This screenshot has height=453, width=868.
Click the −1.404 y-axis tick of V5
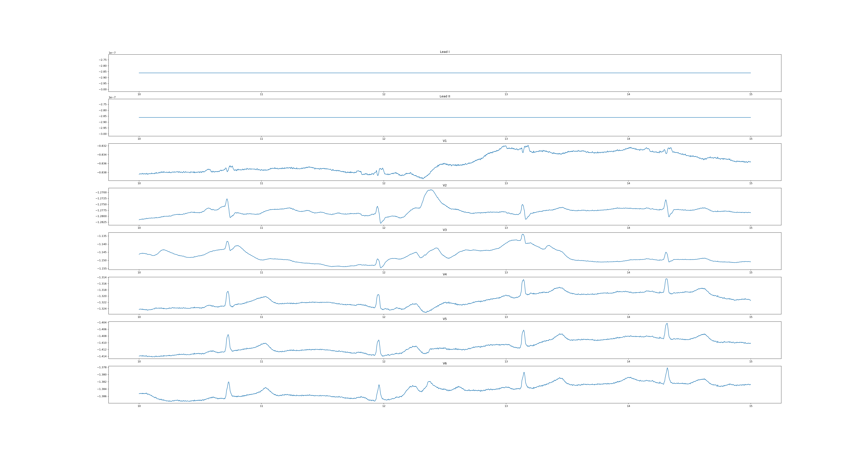click(102, 323)
